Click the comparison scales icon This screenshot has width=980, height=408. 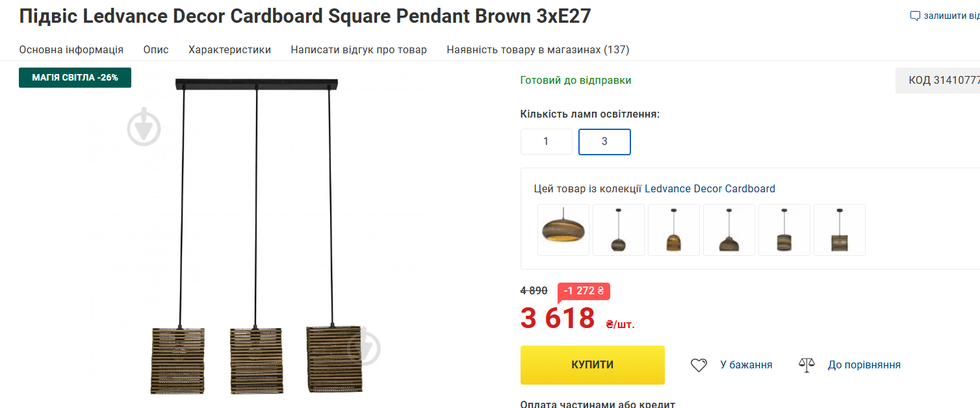coord(806,365)
